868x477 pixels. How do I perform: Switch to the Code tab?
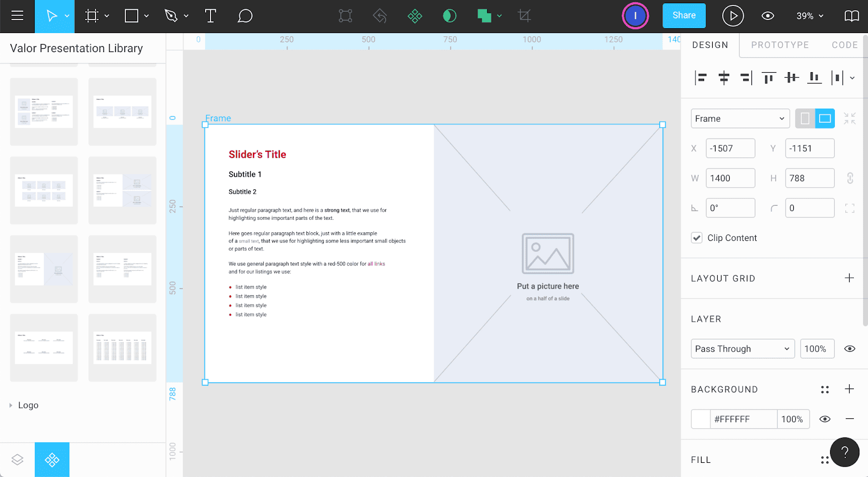coord(844,45)
